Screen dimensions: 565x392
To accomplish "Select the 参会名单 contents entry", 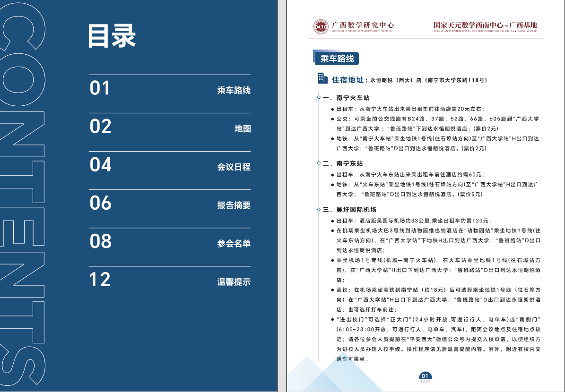I will click(x=234, y=244).
